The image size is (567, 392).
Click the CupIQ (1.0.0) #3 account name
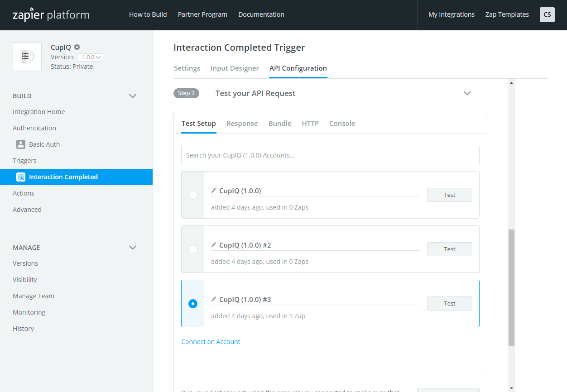[245, 300]
